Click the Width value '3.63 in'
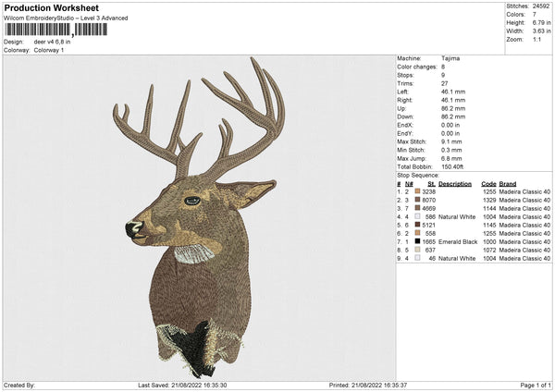This screenshot has width=555, height=392. click(x=541, y=31)
